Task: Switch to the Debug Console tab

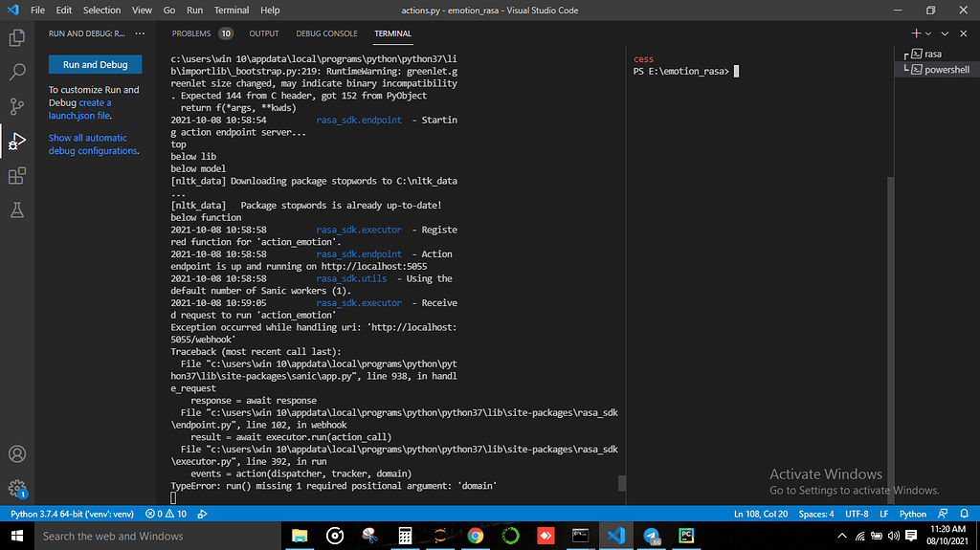Action: tap(325, 33)
